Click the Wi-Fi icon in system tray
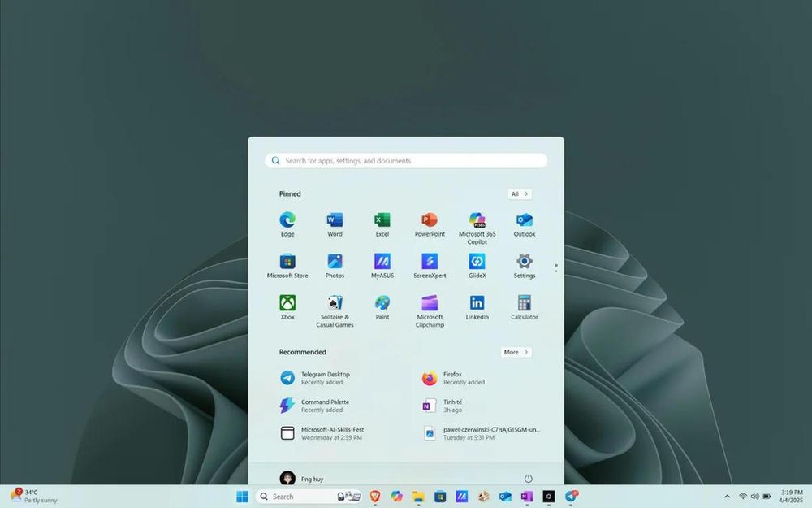Image resolution: width=812 pixels, height=508 pixels. click(743, 497)
